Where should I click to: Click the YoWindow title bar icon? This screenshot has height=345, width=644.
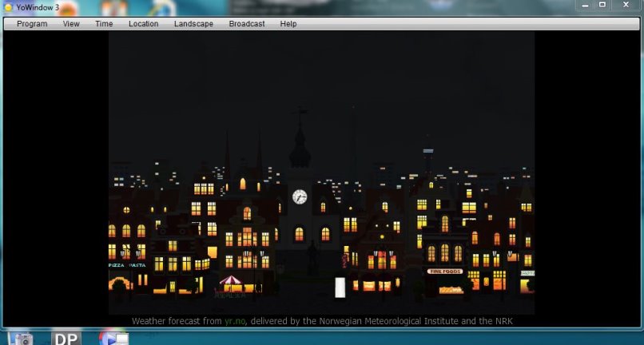pos(9,7)
